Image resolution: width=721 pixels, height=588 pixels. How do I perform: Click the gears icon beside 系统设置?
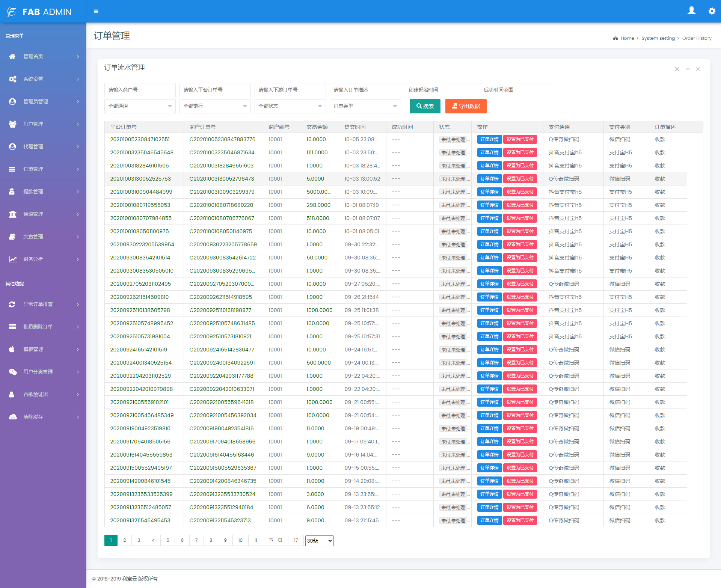tap(12, 79)
